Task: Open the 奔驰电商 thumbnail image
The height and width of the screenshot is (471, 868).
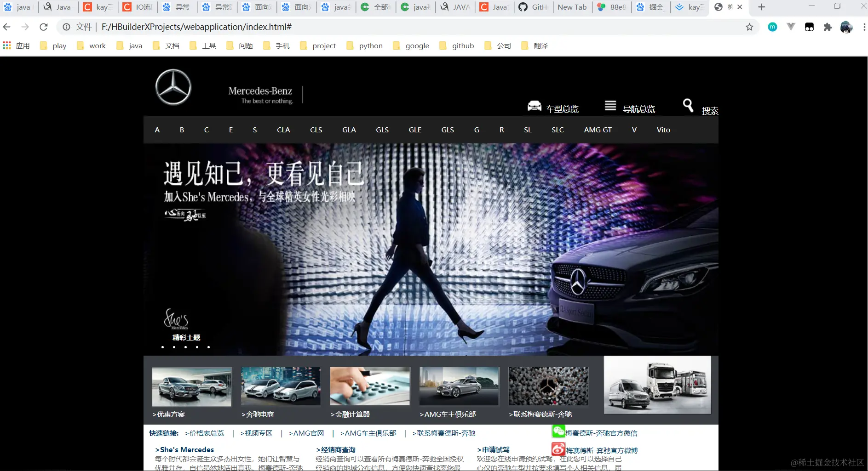Action: tap(281, 386)
